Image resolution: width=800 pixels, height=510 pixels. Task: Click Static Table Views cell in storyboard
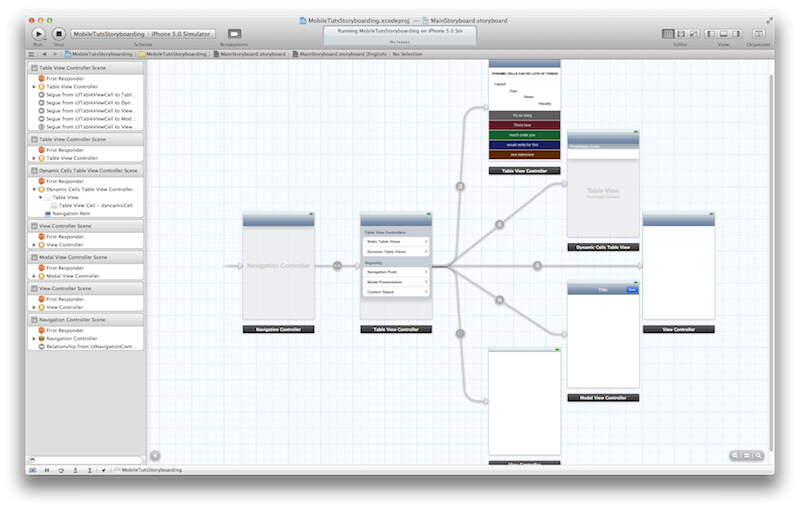[396, 242]
